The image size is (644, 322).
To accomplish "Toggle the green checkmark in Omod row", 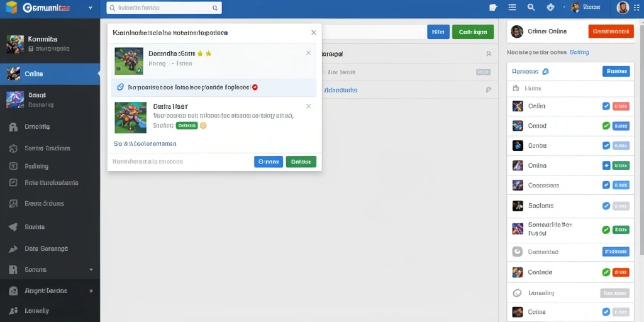I will tap(606, 126).
